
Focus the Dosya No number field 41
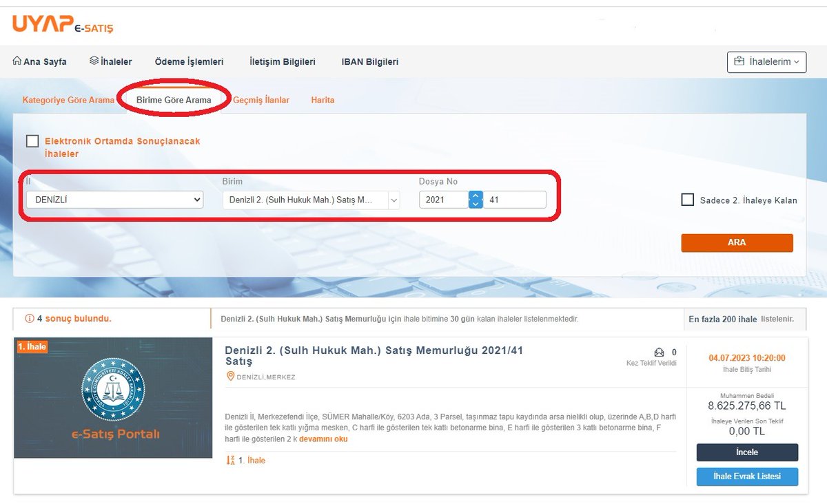click(515, 200)
